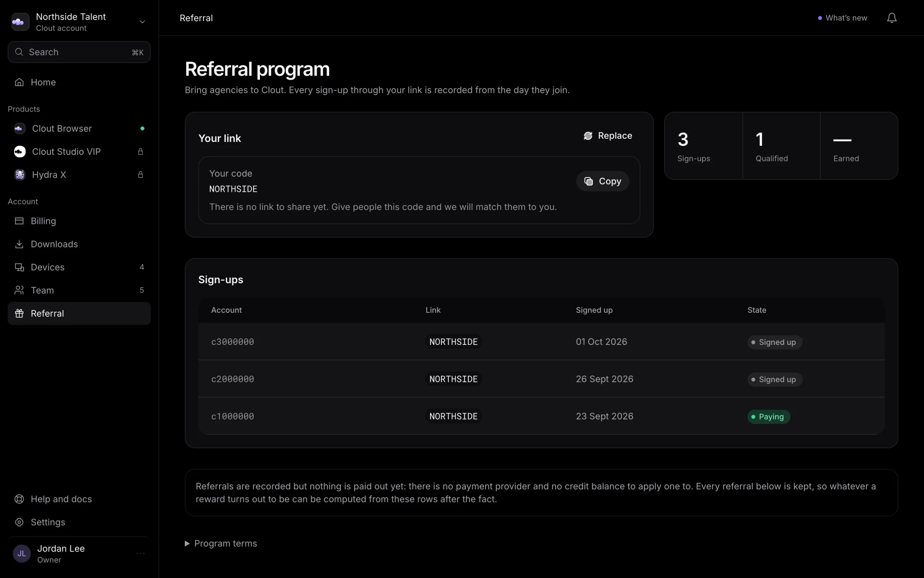Click the Billing card icon

[x=19, y=221]
